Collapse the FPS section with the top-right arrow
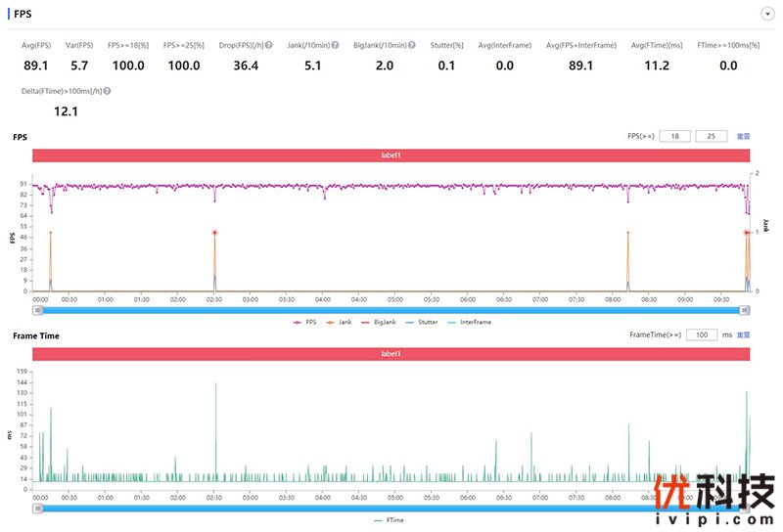Viewport: 783px width, 532px height. pos(767,14)
